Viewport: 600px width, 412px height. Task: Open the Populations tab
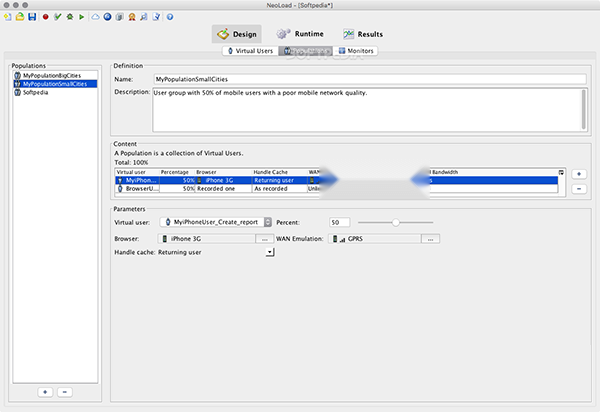[306, 51]
